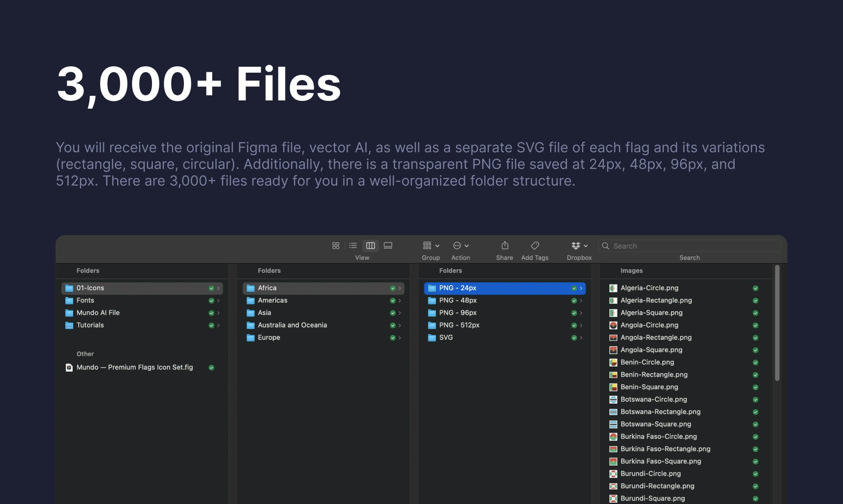Click the Tutorials folder icon
This screenshot has height=504, width=843.
(69, 325)
